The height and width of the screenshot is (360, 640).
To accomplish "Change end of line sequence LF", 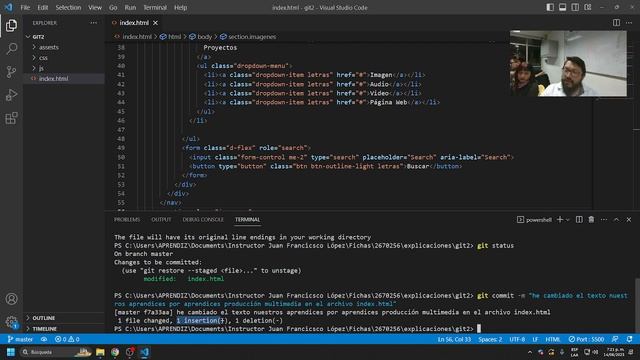I will pos(535,339).
